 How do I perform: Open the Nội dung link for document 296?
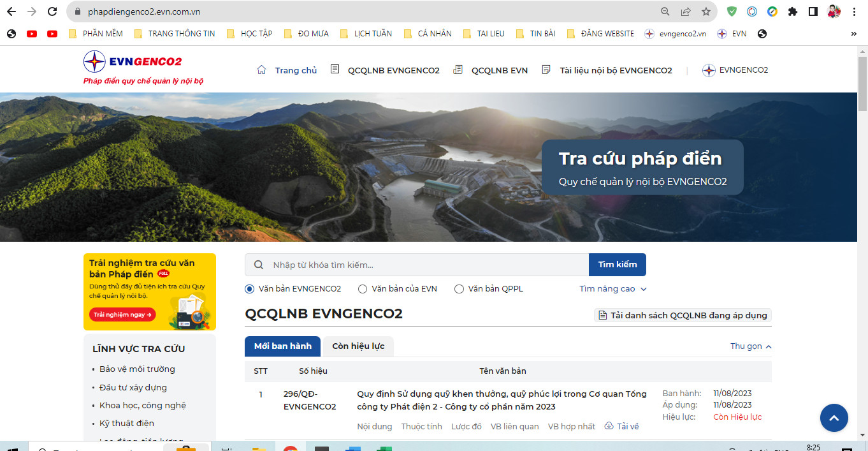click(375, 426)
